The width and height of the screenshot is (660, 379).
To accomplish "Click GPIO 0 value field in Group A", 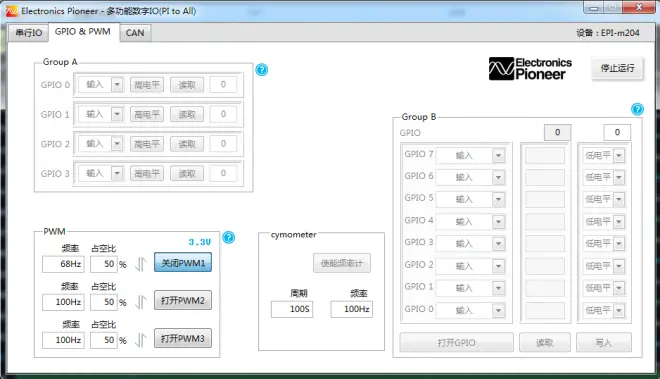I will click(x=223, y=85).
